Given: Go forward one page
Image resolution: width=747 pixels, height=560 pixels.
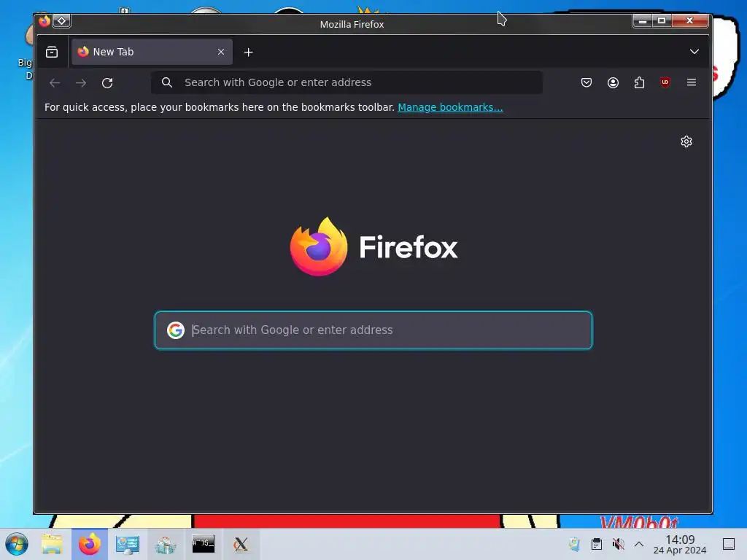Looking at the screenshot, I should coord(81,83).
